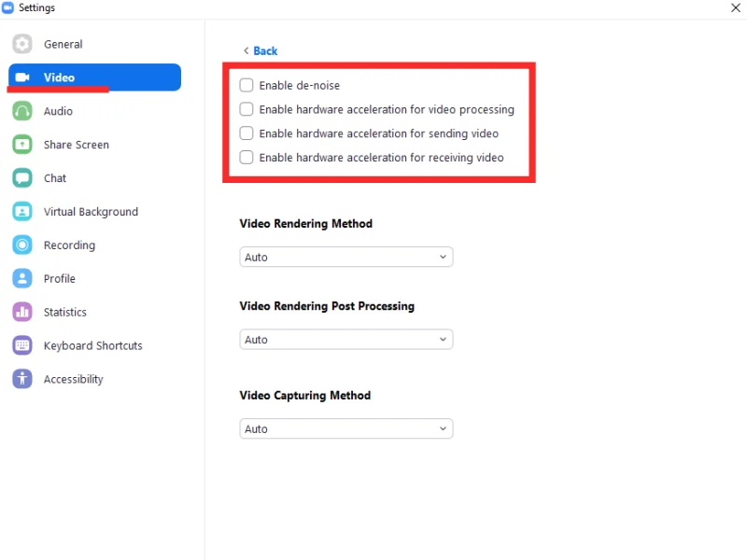
Task: Enable the de-noise checkbox
Action: tap(247, 85)
